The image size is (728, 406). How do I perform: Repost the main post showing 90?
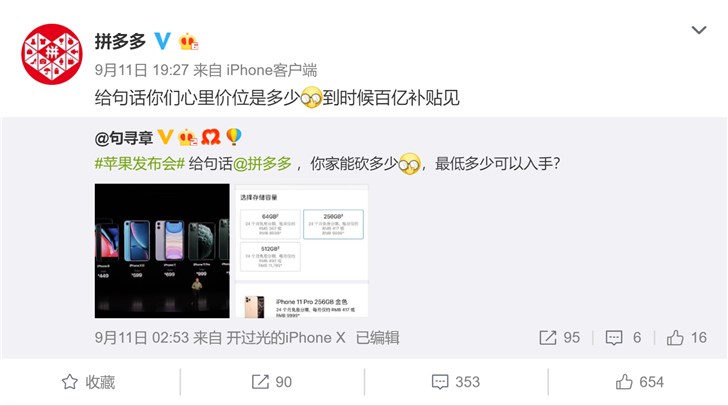pyautogui.click(x=272, y=382)
